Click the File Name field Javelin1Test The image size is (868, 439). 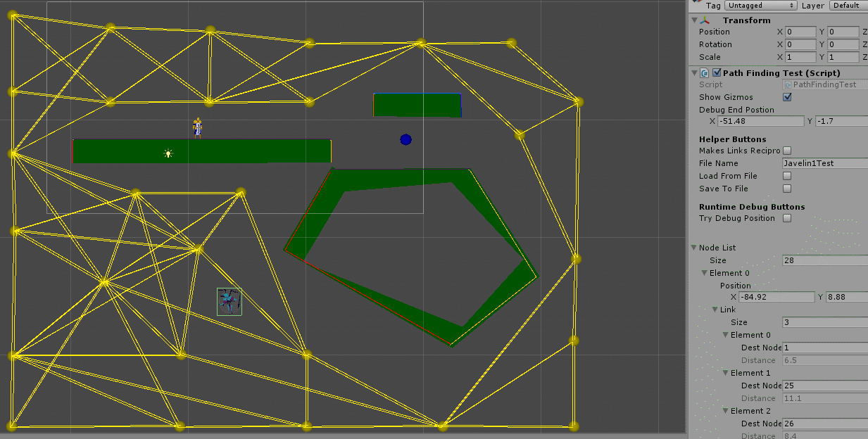(825, 163)
